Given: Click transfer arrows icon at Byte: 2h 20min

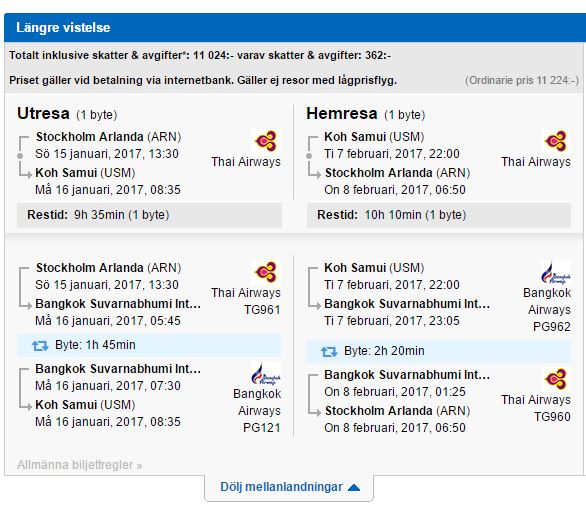Looking at the screenshot, I should pyautogui.click(x=329, y=351).
